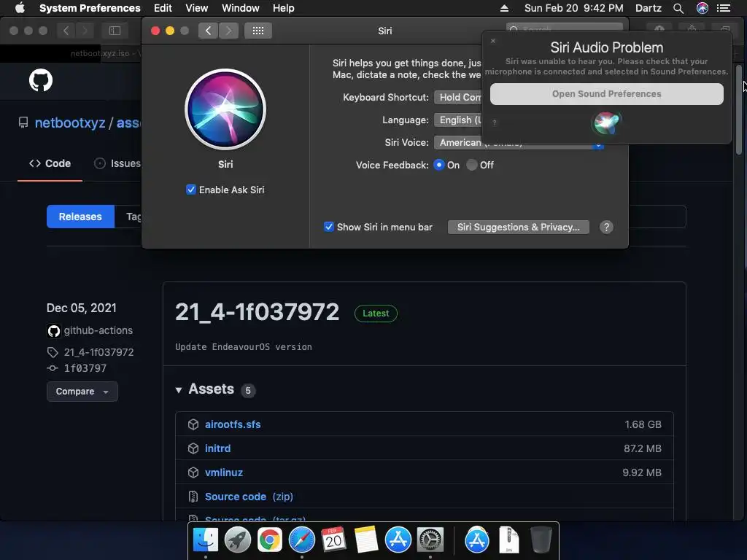Download the initrd asset
Image resolution: width=747 pixels, height=560 pixels.
[217, 448]
